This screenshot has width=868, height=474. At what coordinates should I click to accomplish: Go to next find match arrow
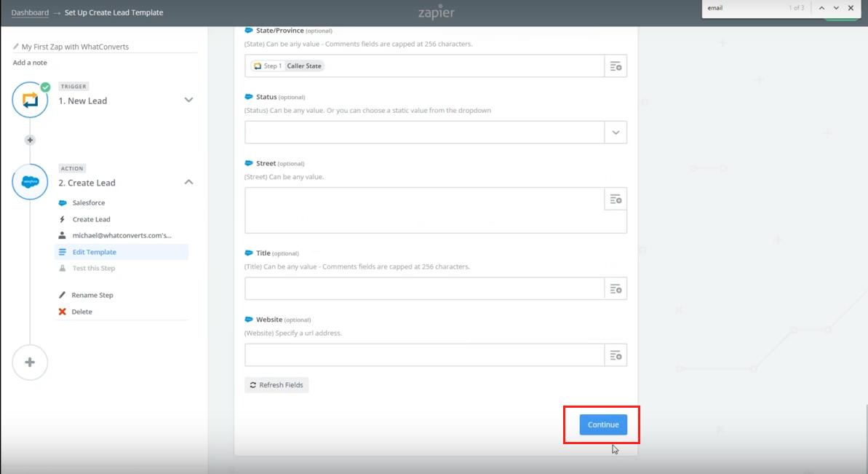836,8
